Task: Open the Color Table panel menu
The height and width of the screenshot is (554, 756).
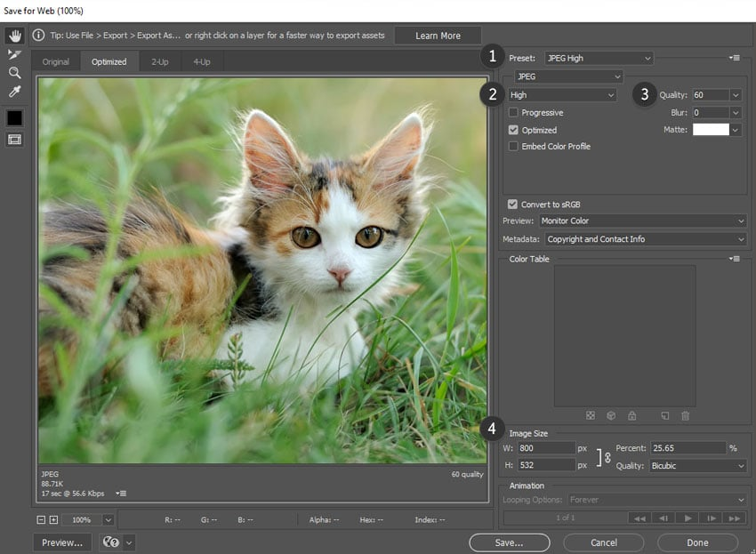Action: coord(735,259)
